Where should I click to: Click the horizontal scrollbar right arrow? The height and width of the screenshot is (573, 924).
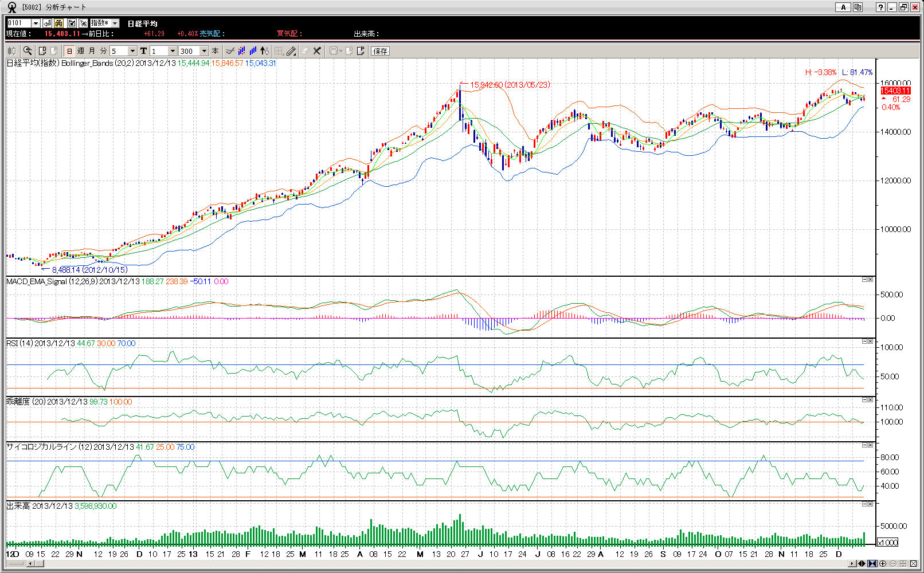[x=853, y=564]
